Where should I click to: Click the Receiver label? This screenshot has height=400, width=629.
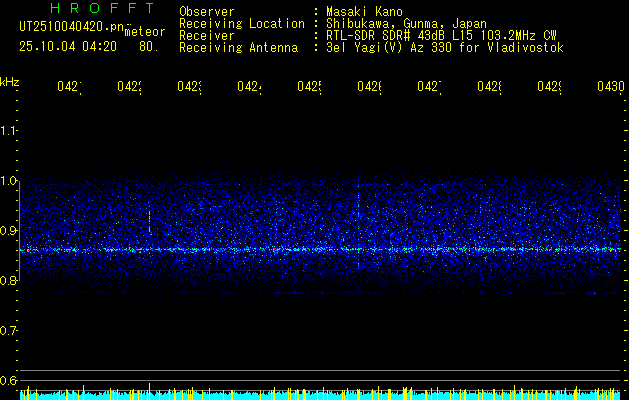coord(207,36)
